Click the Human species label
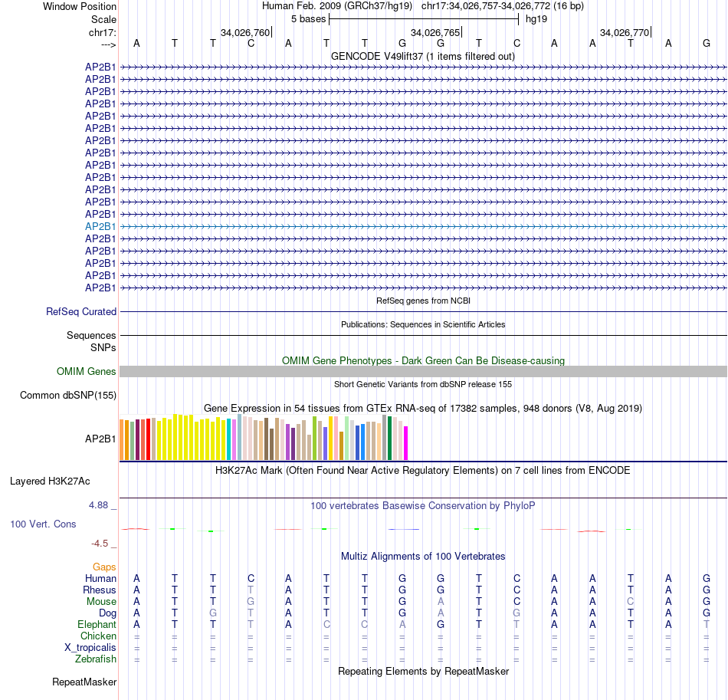 pyautogui.click(x=100, y=578)
